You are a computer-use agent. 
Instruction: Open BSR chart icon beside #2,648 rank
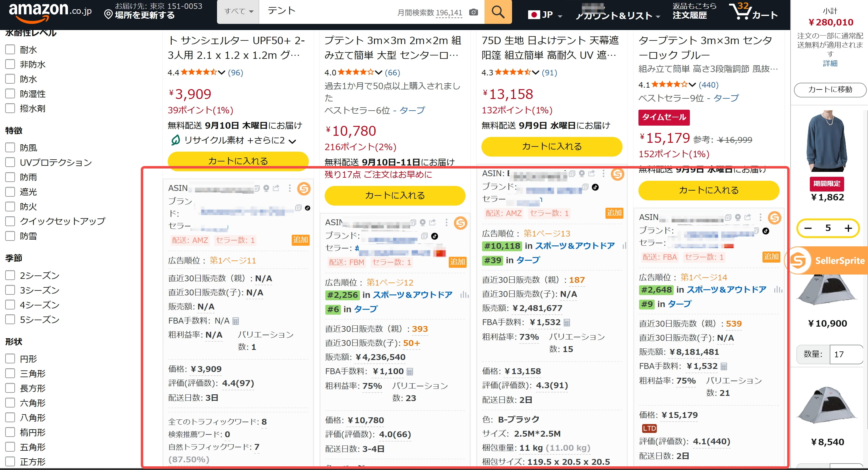tap(778, 290)
